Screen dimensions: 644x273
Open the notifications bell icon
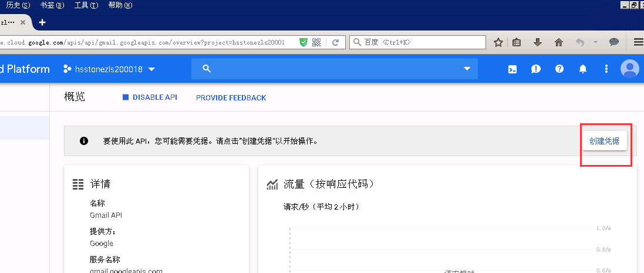[x=583, y=69]
